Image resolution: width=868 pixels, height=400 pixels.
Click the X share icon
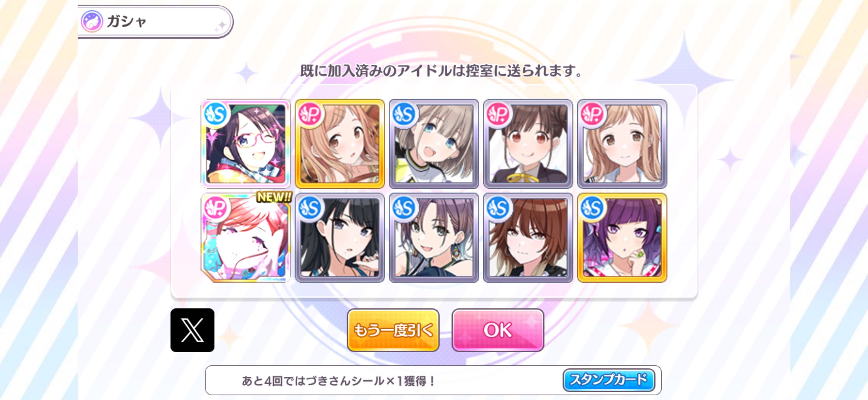192,330
